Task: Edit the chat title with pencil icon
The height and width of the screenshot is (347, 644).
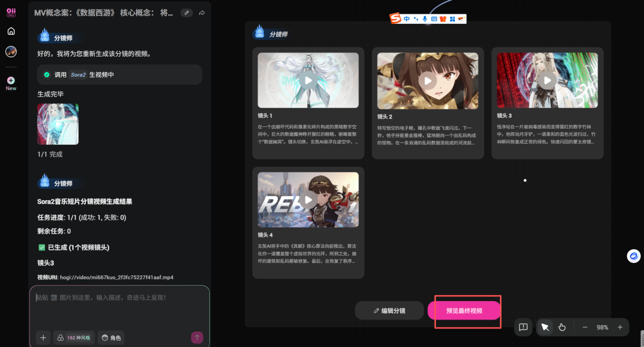Action: [x=187, y=13]
